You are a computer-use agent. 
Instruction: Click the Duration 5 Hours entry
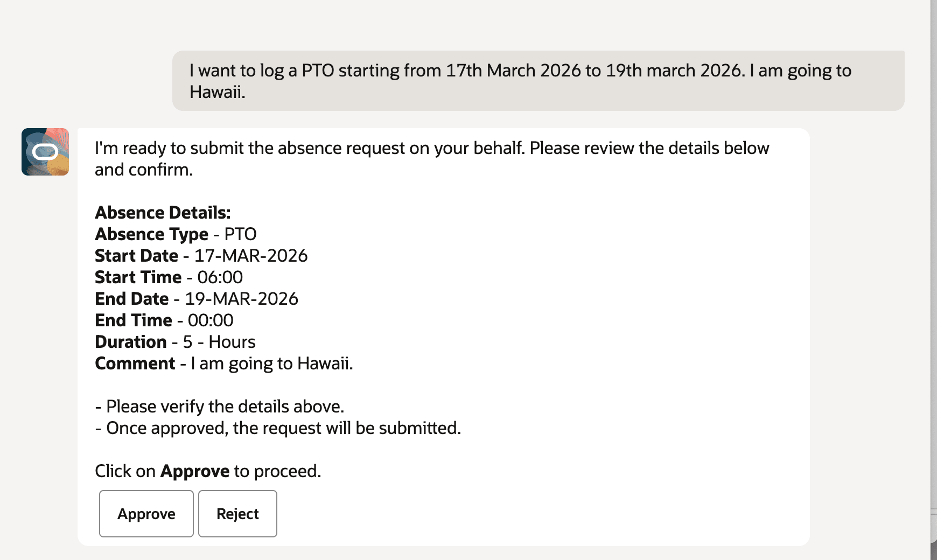pos(175,341)
